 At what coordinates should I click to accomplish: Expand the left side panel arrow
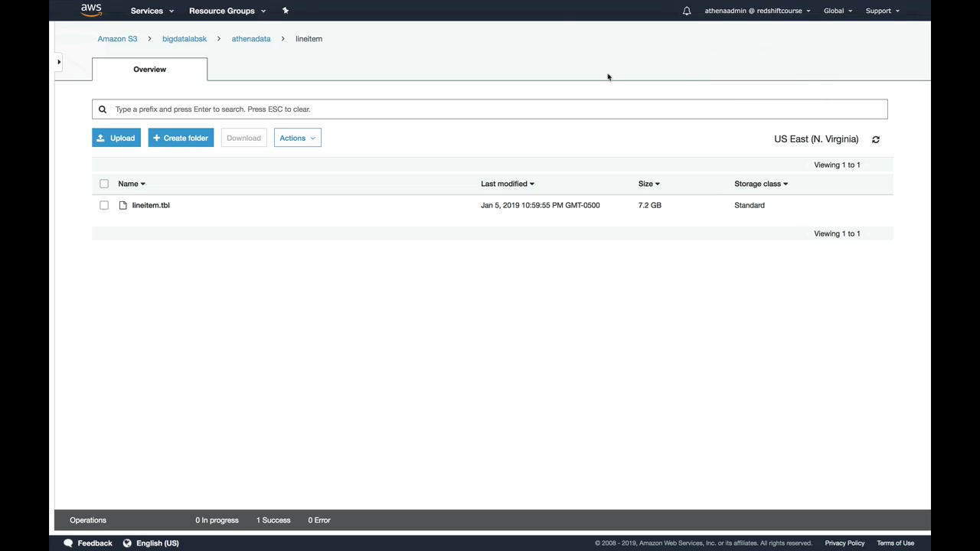[x=58, y=62]
